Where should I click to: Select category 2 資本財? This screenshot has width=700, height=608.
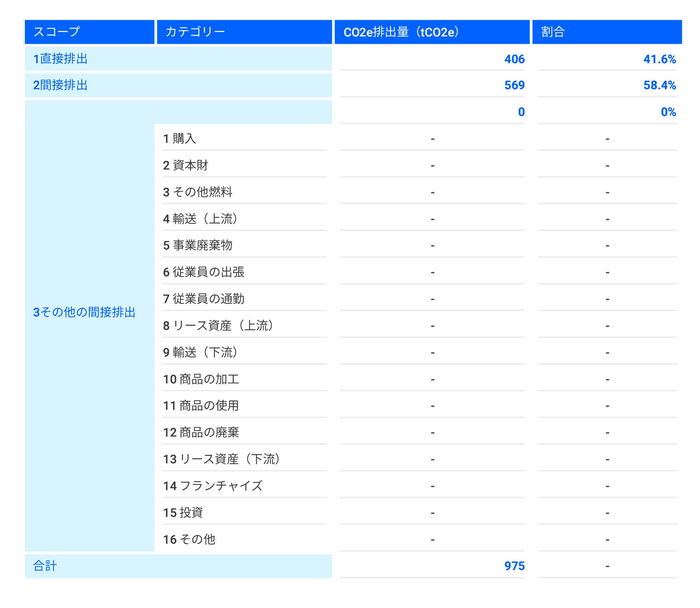coord(186,165)
